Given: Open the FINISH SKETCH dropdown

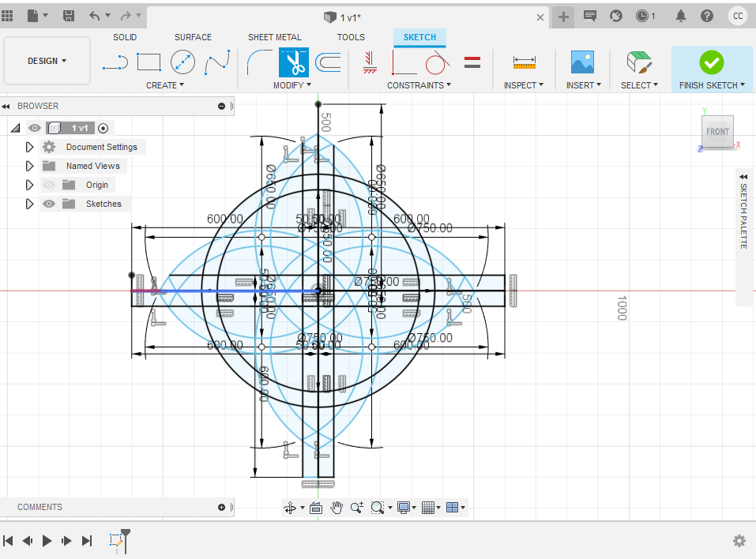Looking at the screenshot, I should tap(712, 85).
